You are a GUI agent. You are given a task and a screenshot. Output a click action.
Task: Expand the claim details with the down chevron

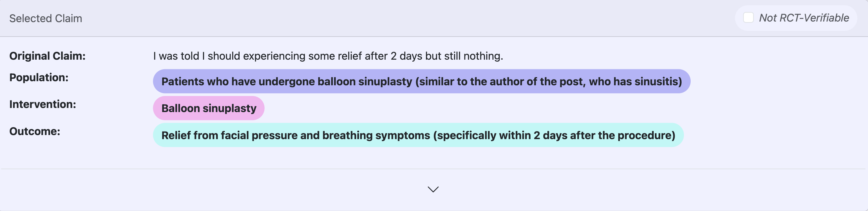433,189
